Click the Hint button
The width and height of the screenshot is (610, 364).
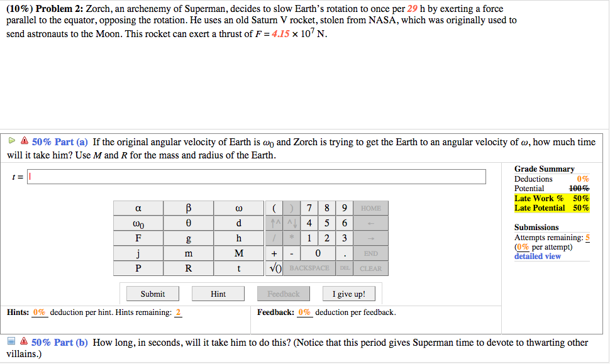pyautogui.click(x=218, y=293)
